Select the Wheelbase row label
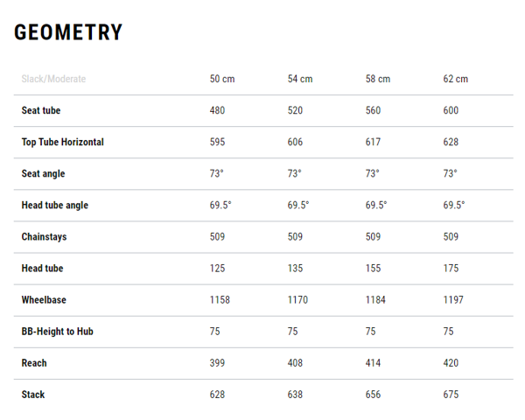The width and height of the screenshot is (525, 420). point(44,299)
